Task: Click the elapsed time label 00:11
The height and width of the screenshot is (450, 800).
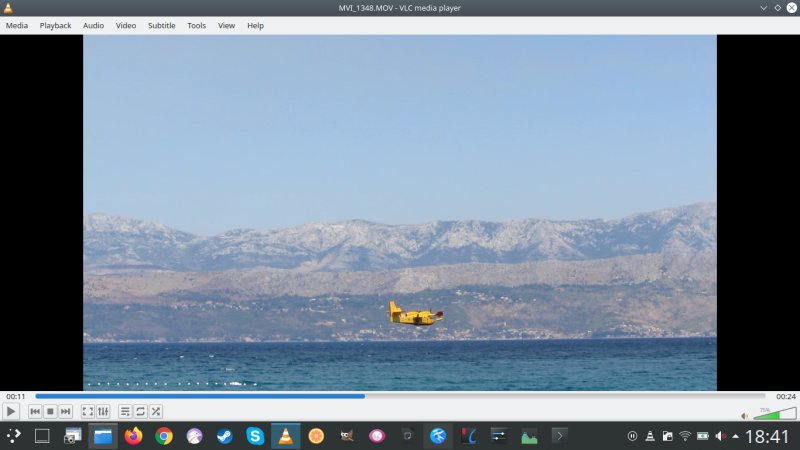Action: click(16, 397)
